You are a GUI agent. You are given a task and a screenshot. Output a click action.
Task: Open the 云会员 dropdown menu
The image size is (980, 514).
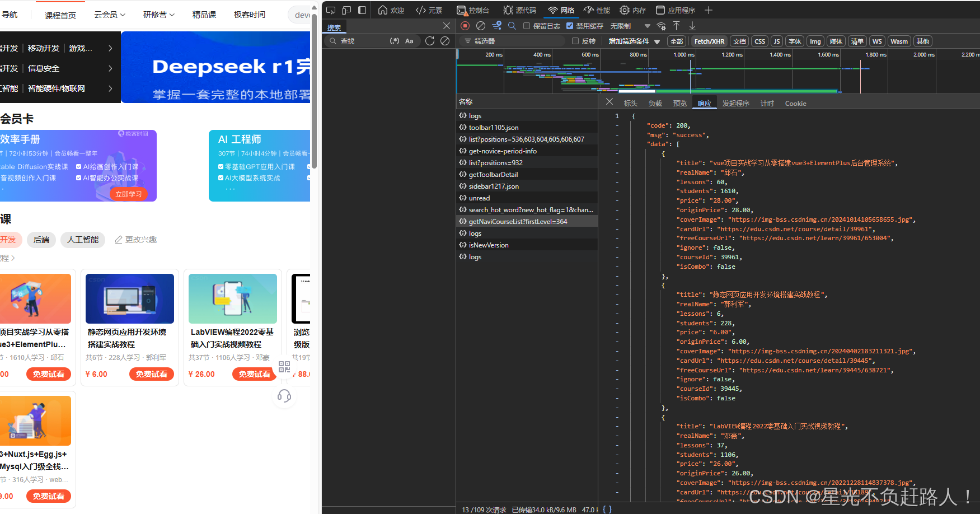click(x=110, y=15)
